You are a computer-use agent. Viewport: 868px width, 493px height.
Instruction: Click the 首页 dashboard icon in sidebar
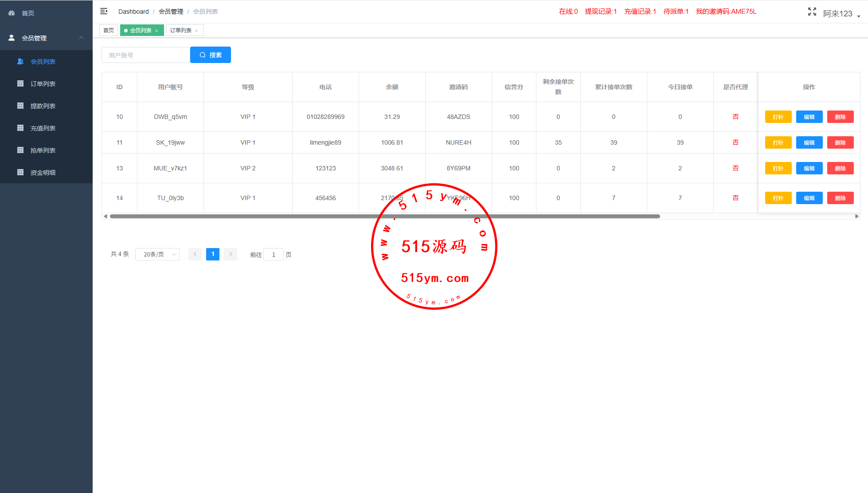coord(12,13)
